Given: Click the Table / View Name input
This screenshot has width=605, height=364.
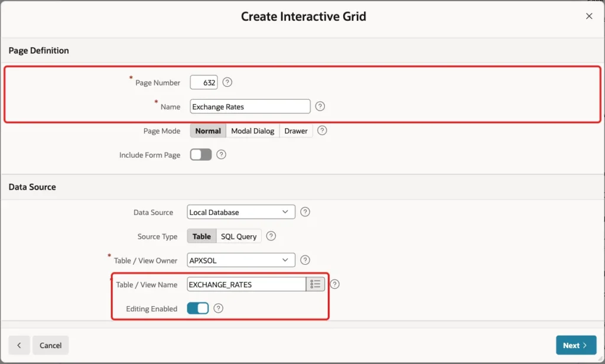Looking at the screenshot, I should (x=246, y=284).
